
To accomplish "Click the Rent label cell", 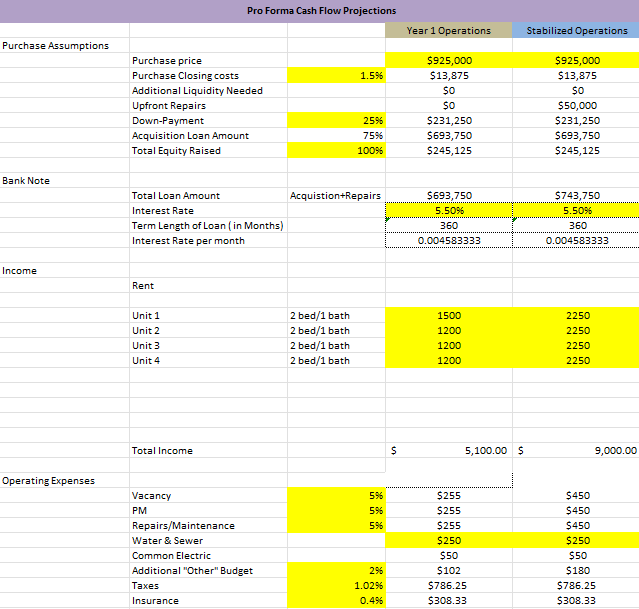I will (x=208, y=286).
